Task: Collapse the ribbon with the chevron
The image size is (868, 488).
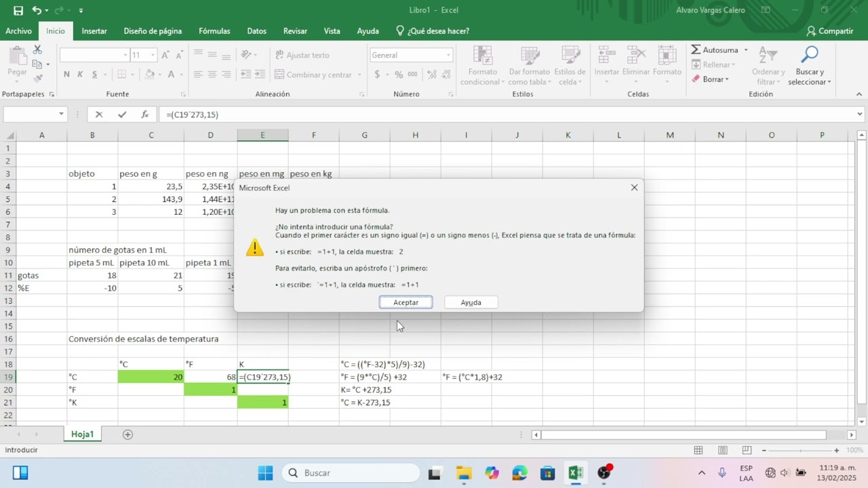Action: pos(859,94)
